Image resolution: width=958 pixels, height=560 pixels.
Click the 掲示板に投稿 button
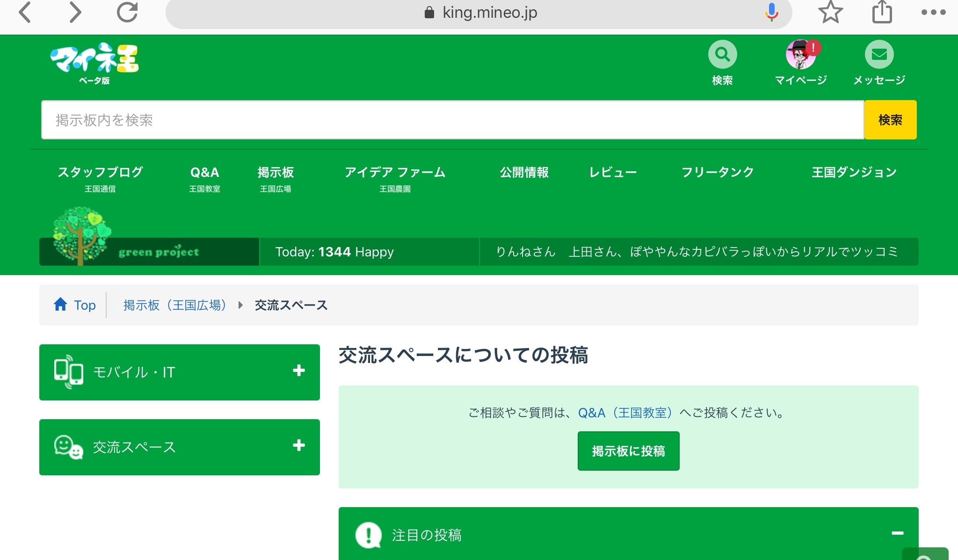pos(628,451)
